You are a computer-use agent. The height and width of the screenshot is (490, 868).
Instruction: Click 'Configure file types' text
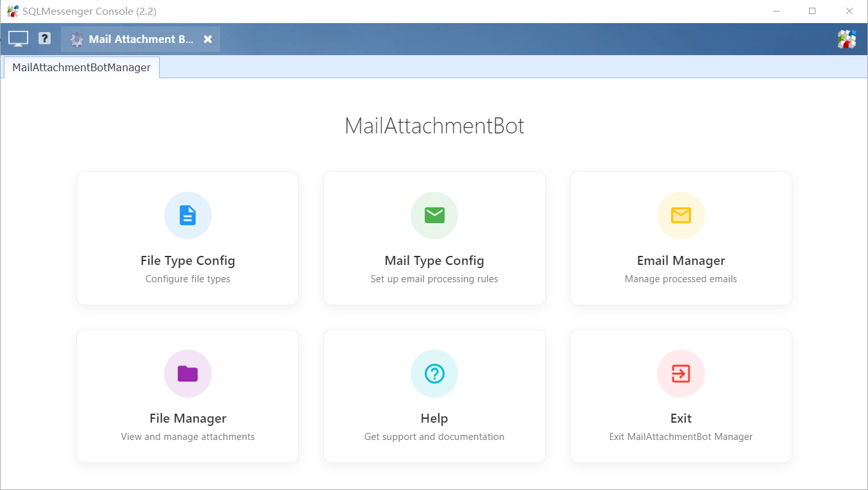[x=188, y=279]
